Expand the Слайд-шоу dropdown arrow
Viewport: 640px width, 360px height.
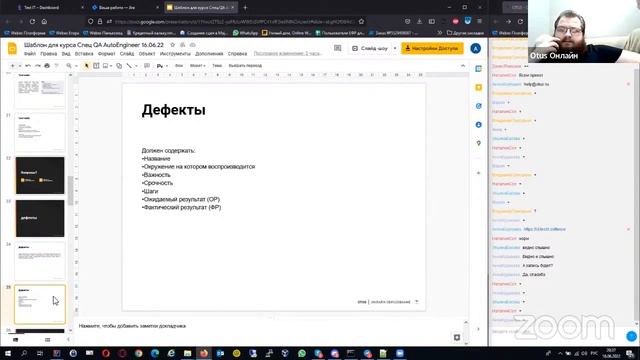395,49
